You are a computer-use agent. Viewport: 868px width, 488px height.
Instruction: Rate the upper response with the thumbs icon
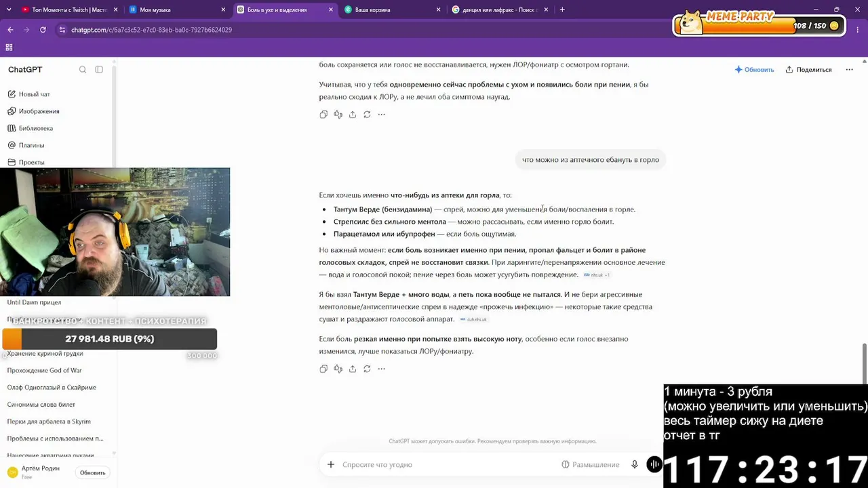(338, 115)
